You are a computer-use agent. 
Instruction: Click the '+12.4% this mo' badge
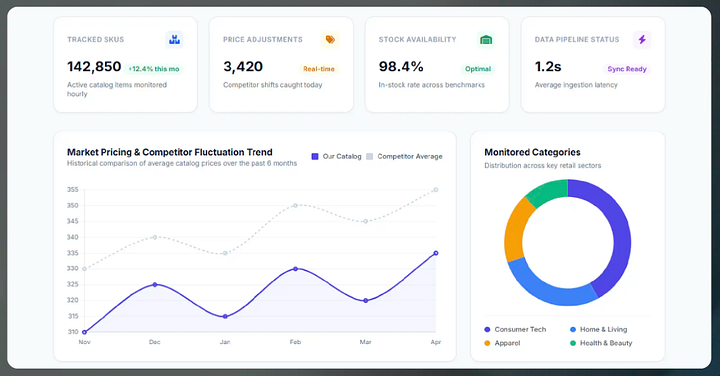154,69
